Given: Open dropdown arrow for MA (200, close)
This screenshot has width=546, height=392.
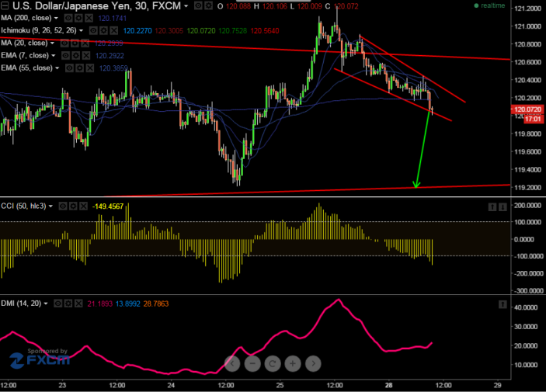Looking at the screenshot, I should pos(56,18).
